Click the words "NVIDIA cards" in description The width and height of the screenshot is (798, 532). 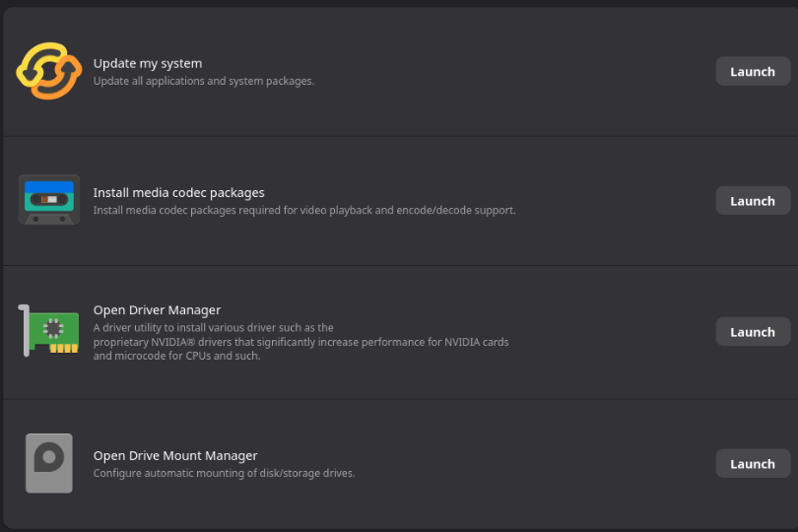[x=477, y=342]
